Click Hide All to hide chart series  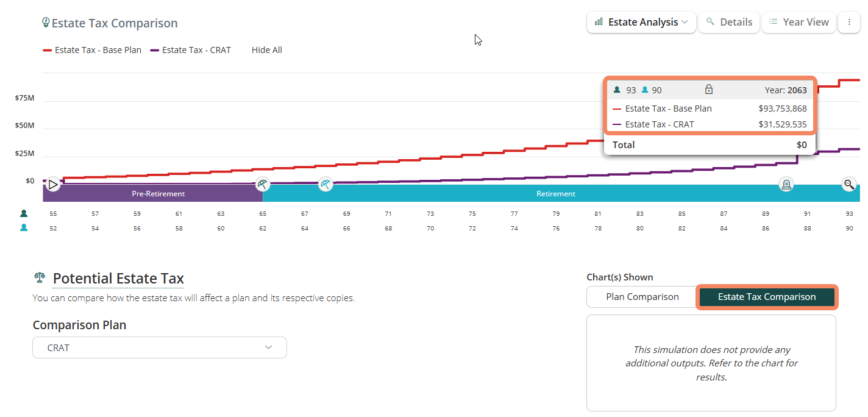[x=266, y=50]
